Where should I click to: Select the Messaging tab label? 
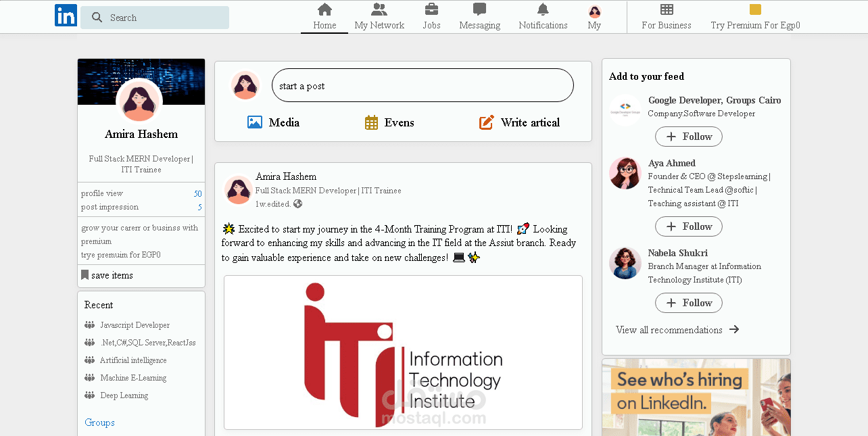[479, 25]
